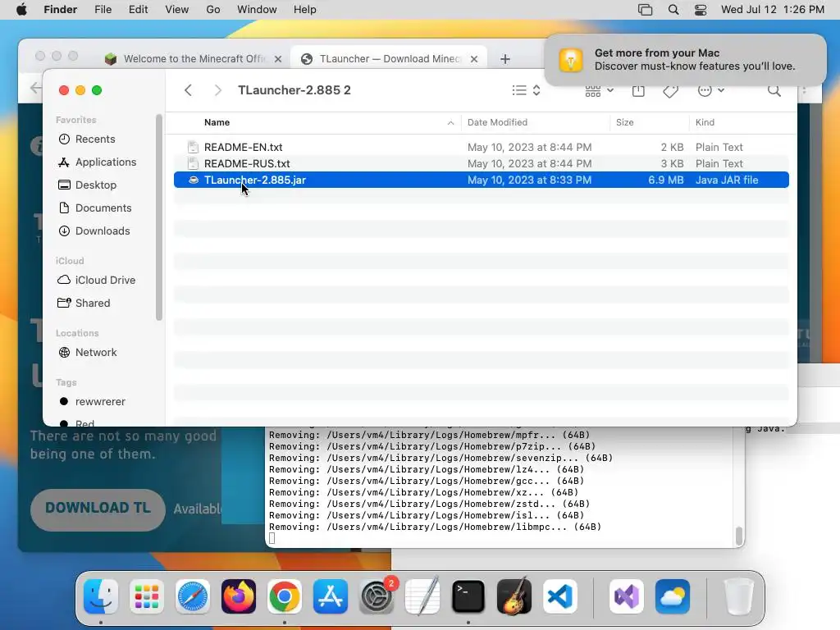Select README-RUS.txt file

[481, 164]
